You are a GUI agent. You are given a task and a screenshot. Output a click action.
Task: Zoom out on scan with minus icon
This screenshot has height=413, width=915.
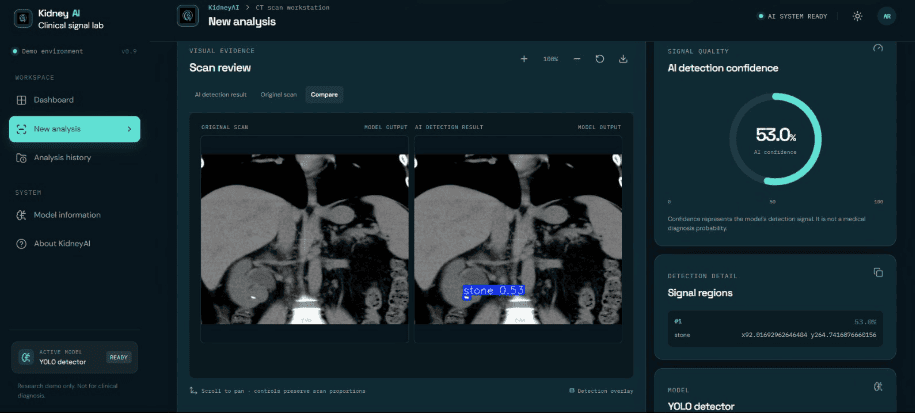577,59
